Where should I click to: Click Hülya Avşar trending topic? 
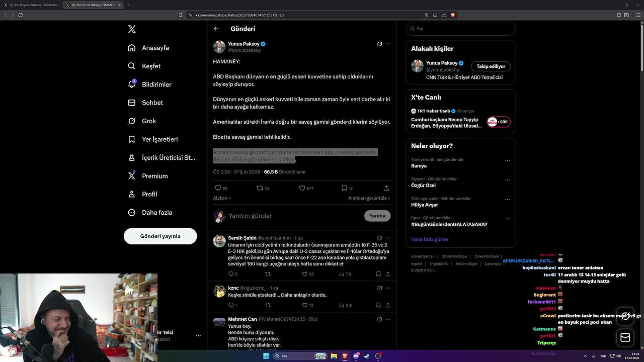click(425, 205)
